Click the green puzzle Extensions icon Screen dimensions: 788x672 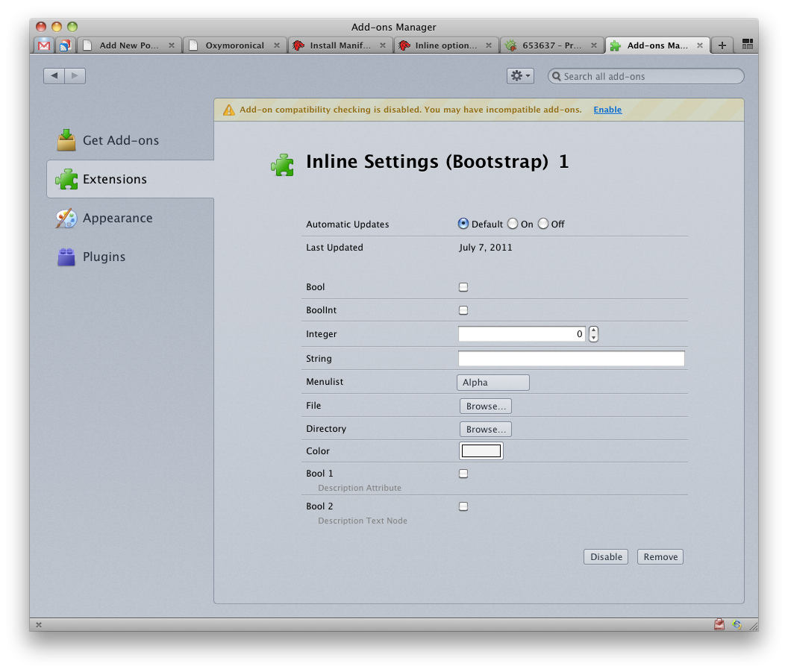[x=66, y=179]
